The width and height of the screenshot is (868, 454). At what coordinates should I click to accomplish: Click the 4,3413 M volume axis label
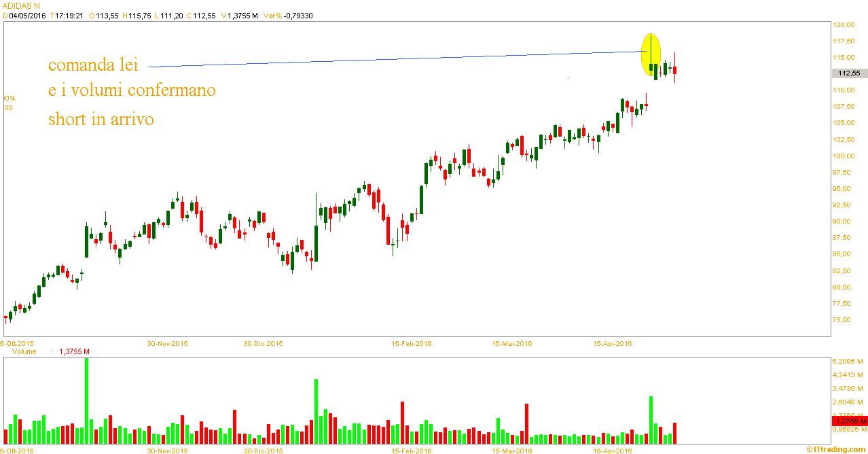pyautogui.click(x=849, y=374)
